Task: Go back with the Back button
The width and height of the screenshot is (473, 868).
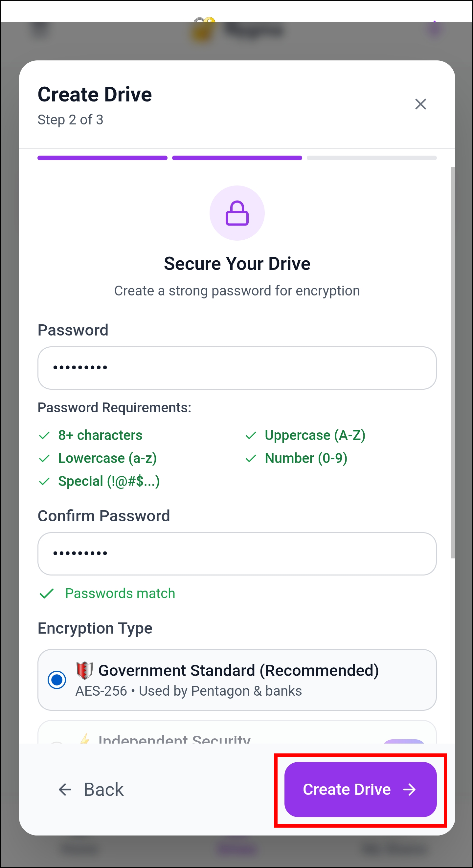Action: [91, 789]
